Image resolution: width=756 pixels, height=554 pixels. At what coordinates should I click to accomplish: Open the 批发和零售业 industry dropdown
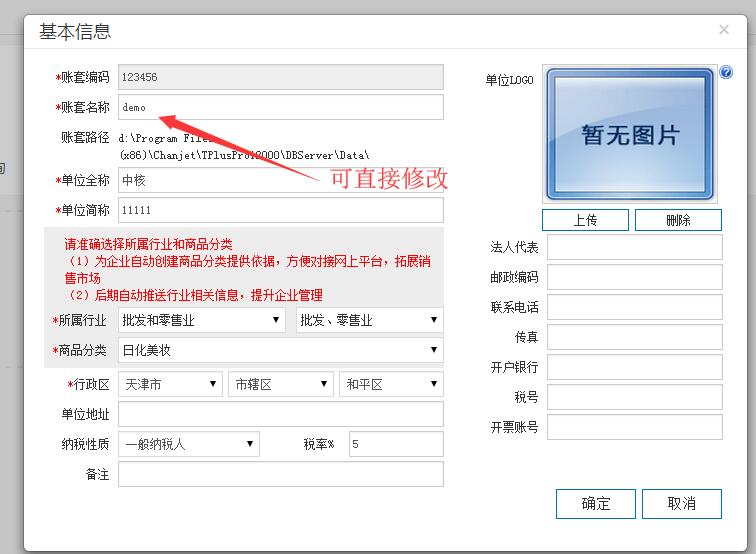click(x=202, y=320)
